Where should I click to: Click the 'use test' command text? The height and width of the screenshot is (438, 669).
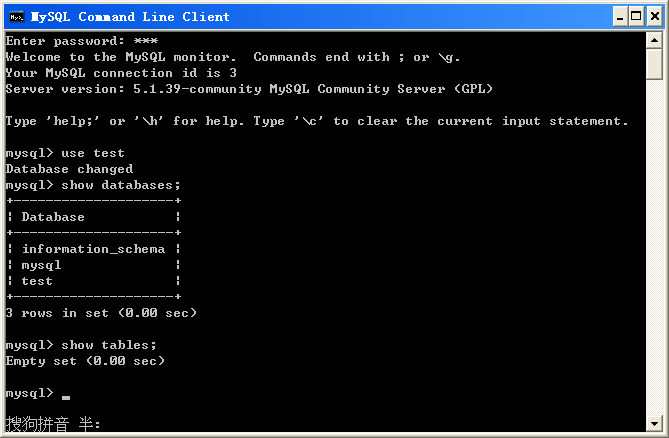(x=93, y=153)
